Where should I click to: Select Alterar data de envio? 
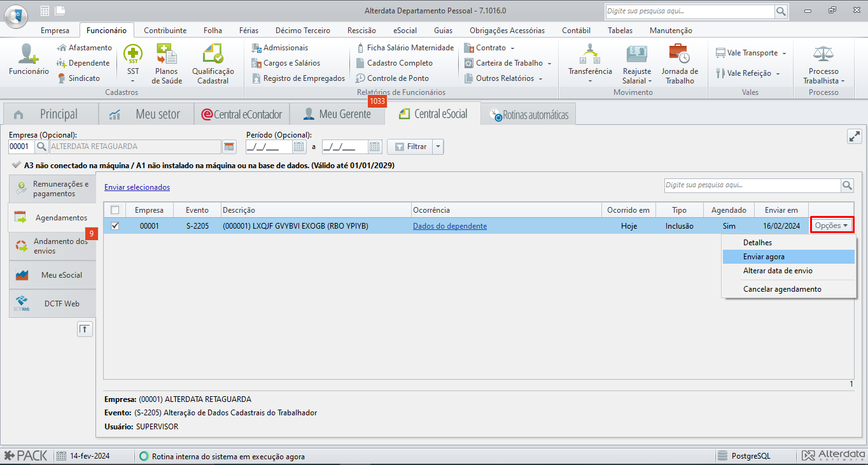[789, 271]
